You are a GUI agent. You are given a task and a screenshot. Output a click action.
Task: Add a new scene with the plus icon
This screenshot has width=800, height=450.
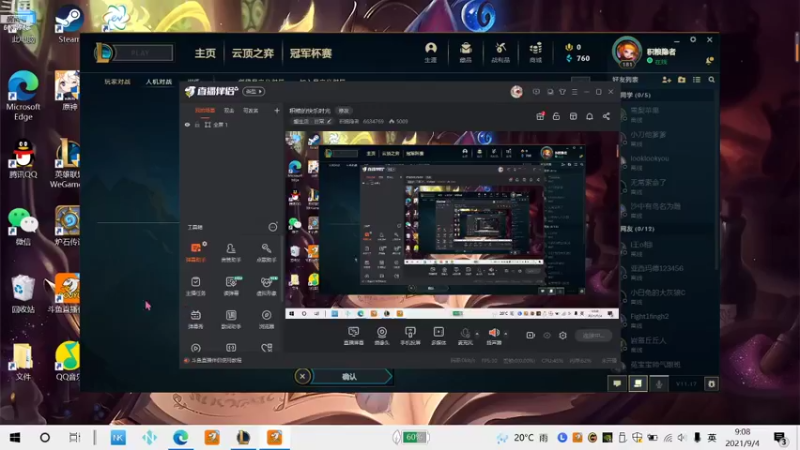(x=277, y=110)
